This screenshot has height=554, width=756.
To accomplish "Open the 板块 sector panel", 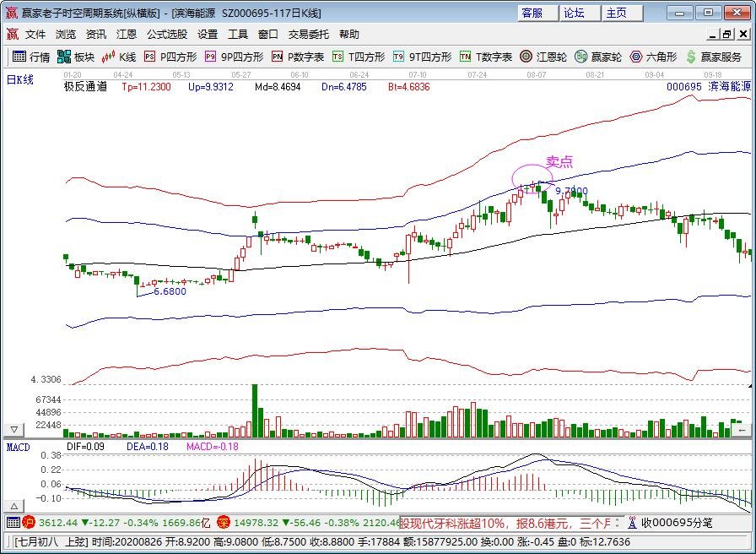I will [76, 57].
